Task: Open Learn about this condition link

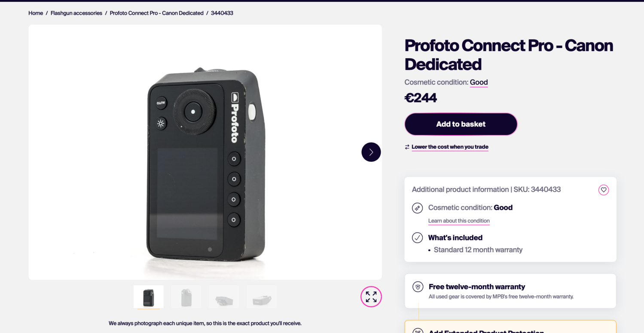Action: point(459,221)
